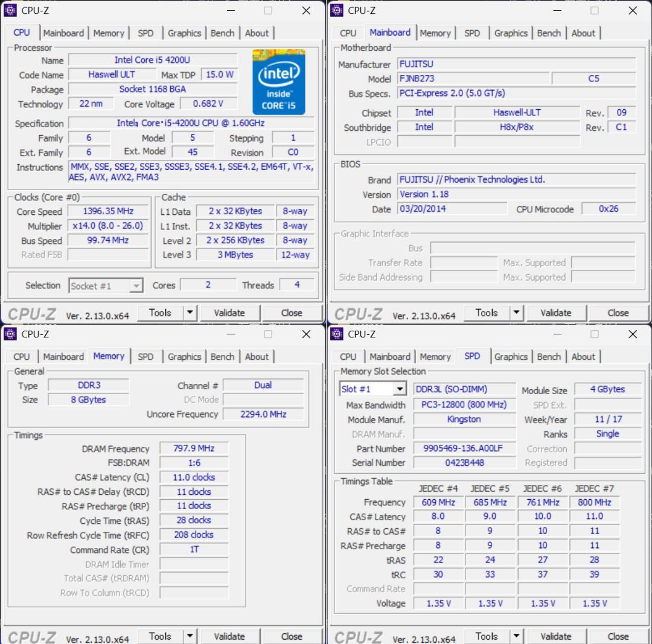Click the Intel Core i5 logo badge
Image resolution: width=652 pixels, height=644 pixels.
(278, 82)
